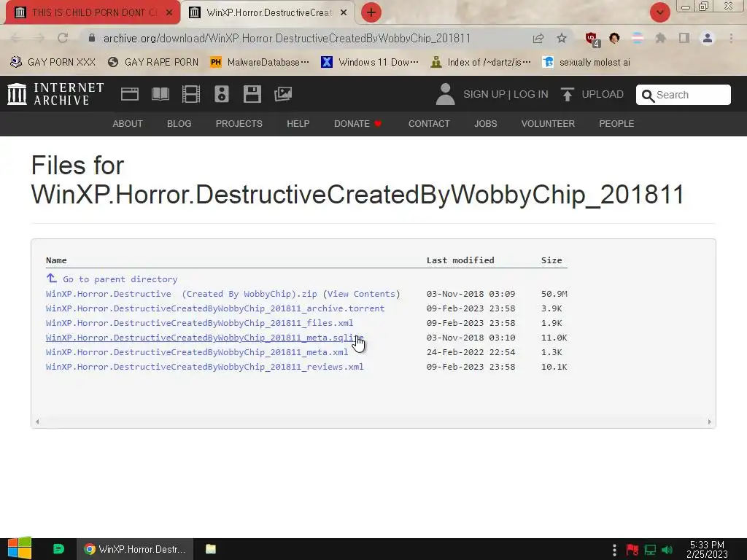Open the Audio speaker icon
Screen dimensions: 747x560
[222, 94]
